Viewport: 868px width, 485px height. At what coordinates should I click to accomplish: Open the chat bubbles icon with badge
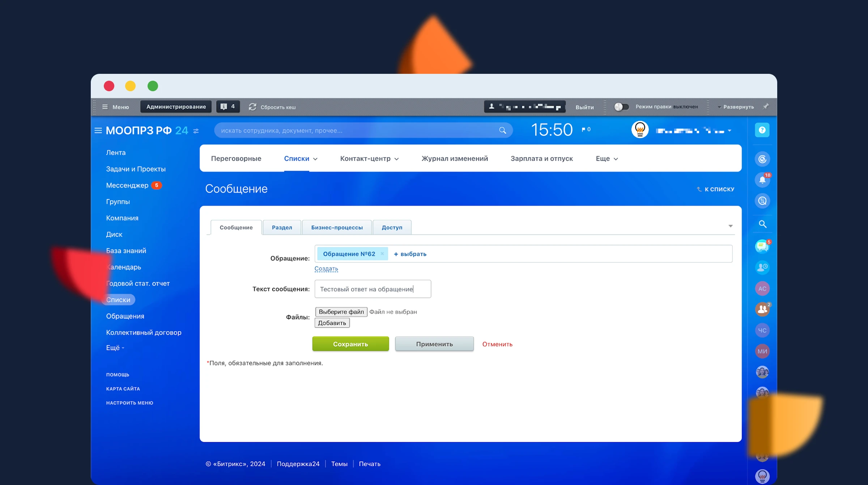point(762,246)
